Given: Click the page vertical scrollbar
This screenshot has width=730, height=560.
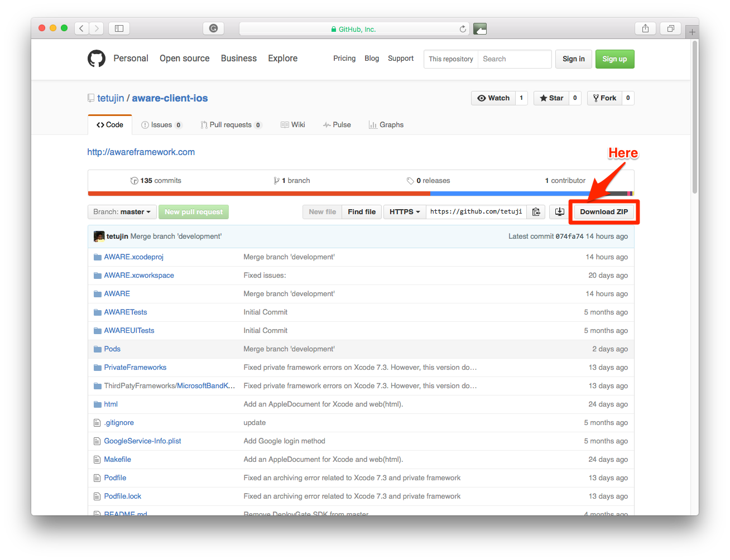Looking at the screenshot, I should pyautogui.click(x=695, y=117).
